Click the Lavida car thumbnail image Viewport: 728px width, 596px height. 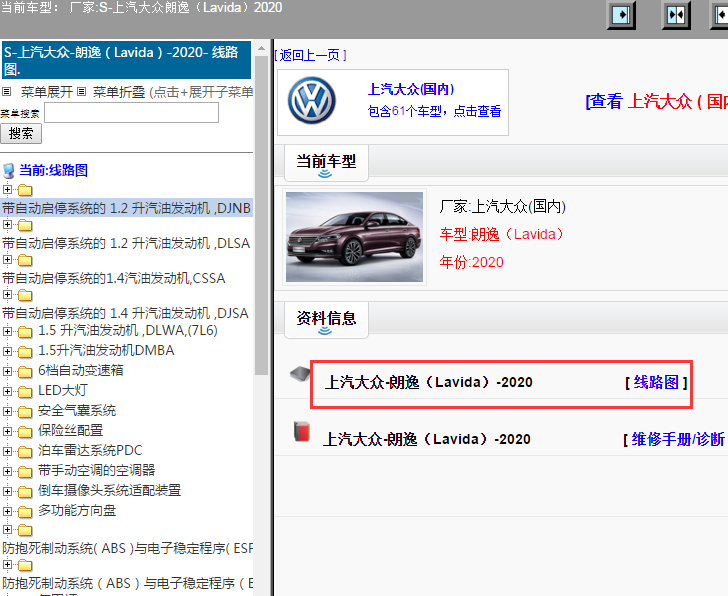(x=354, y=237)
